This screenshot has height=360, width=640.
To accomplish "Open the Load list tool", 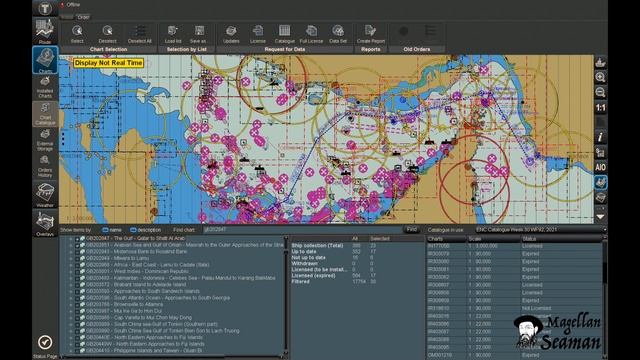I will pyautogui.click(x=173, y=31).
